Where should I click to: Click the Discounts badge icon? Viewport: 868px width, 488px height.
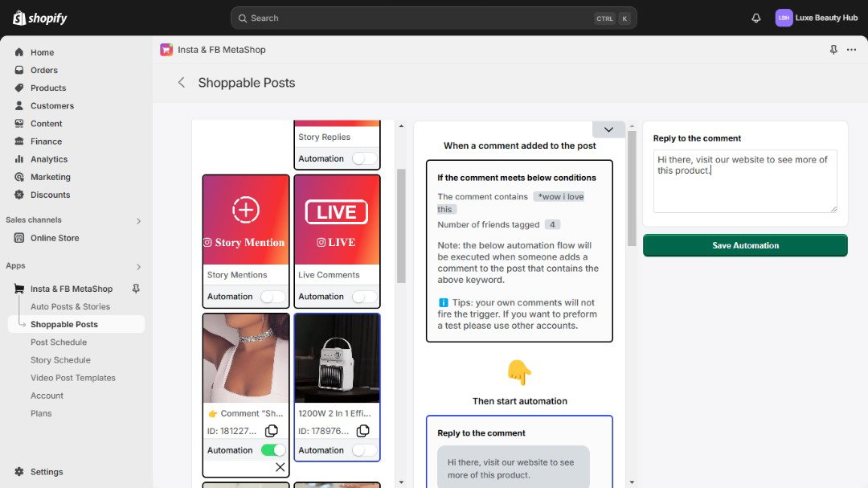point(19,195)
